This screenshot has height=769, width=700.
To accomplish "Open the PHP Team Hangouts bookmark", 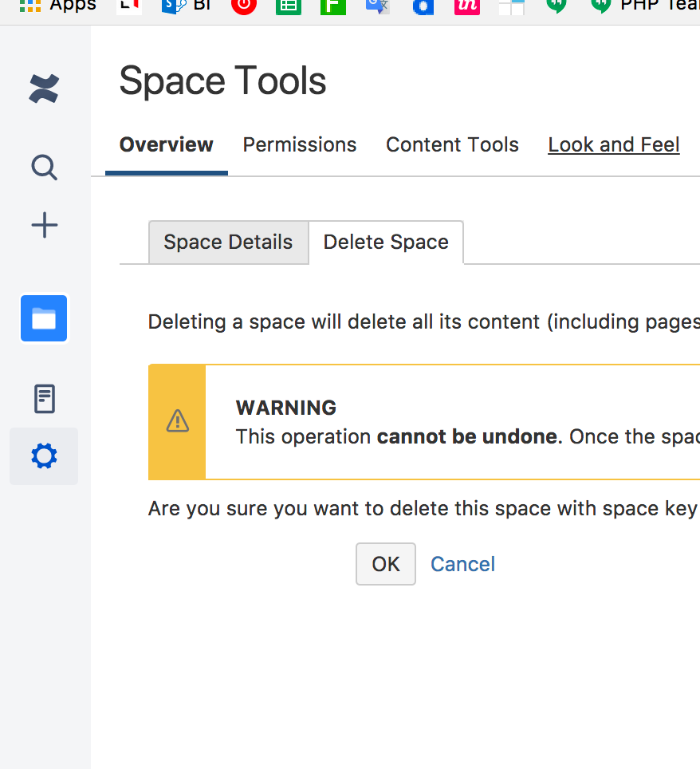I will tap(645, 6).
